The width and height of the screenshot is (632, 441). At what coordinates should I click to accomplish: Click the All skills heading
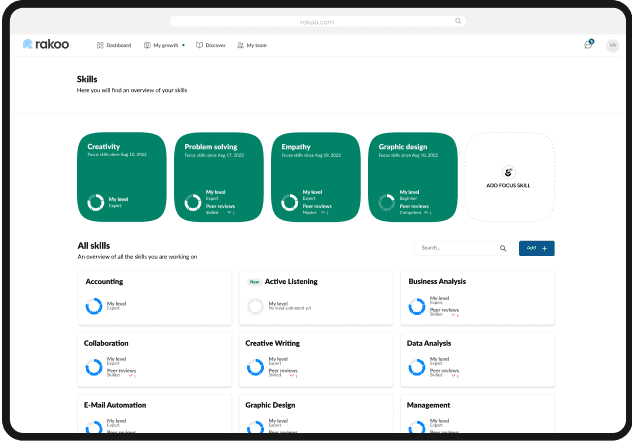click(94, 245)
